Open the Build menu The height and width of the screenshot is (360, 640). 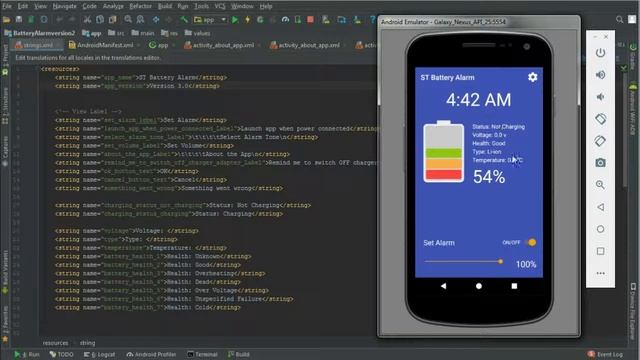[x=164, y=6]
